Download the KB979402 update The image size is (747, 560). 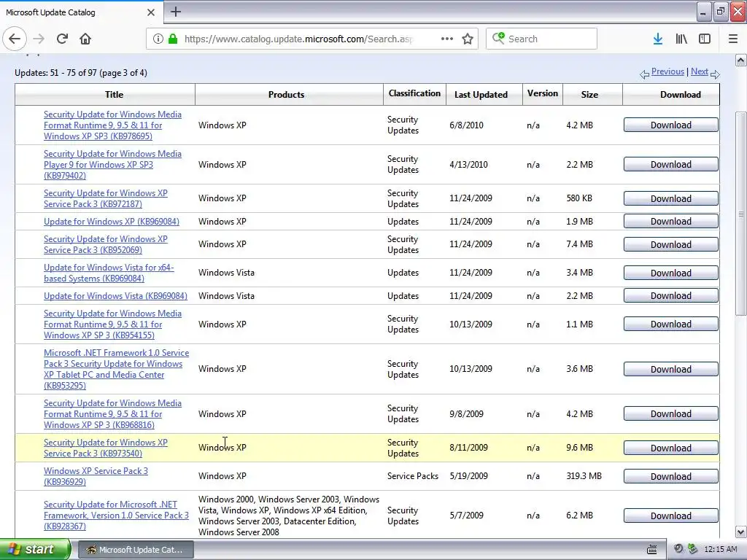click(671, 164)
